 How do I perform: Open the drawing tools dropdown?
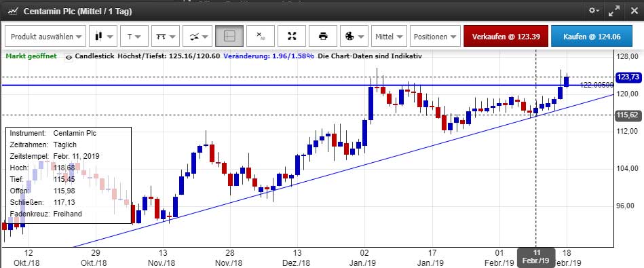pos(166,37)
